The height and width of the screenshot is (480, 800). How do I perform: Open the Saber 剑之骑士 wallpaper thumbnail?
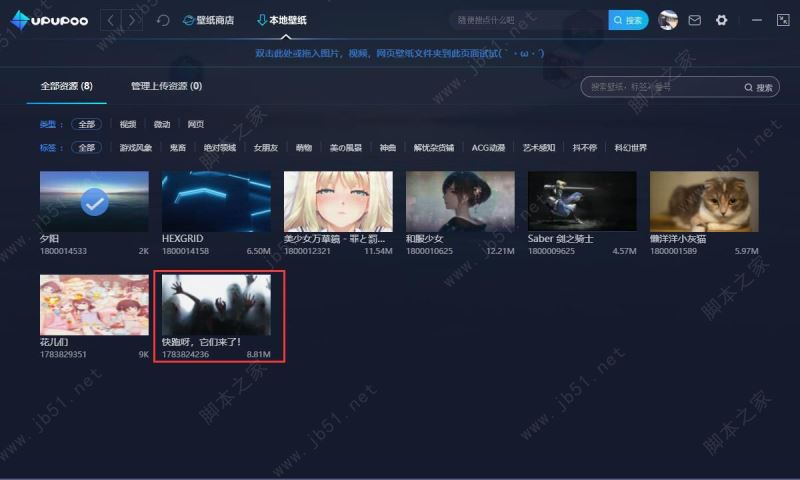pos(582,201)
